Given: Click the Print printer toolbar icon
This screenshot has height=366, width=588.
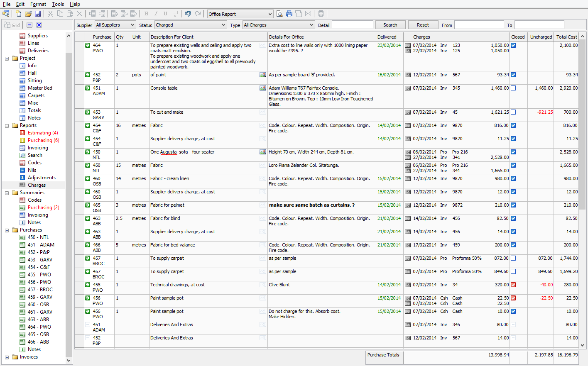Looking at the screenshot, I should tap(289, 14).
